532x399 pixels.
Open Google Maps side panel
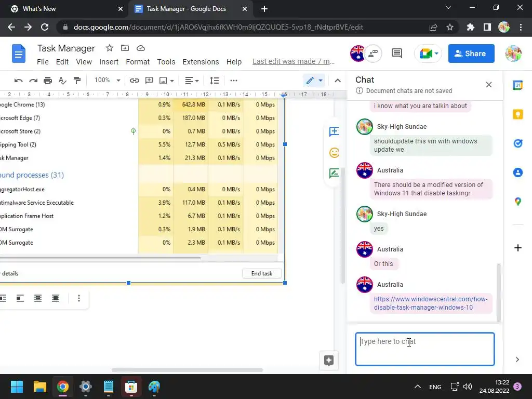(x=518, y=202)
